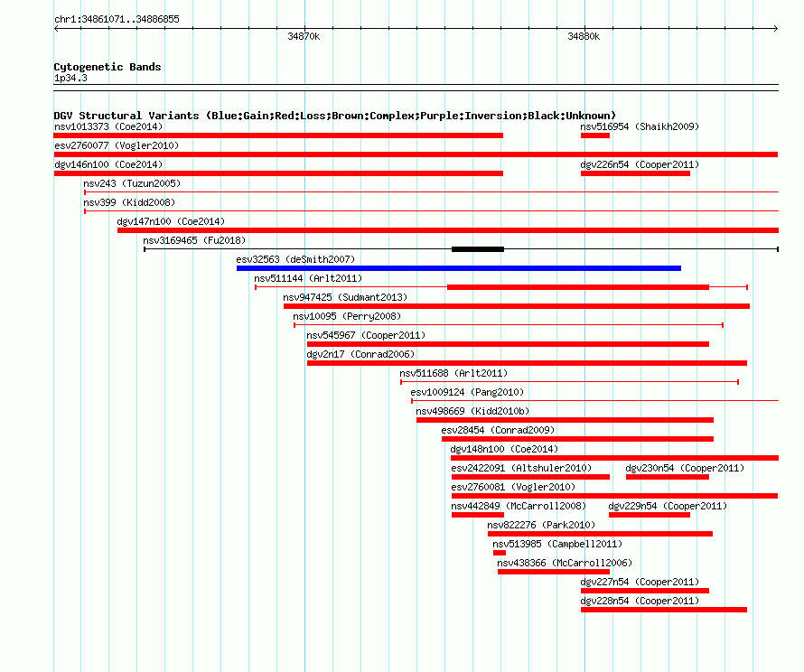The height and width of the screenshot is (672, 804).
Task: Click dgv228n54 (Cooper2011) variant label
Action: (640, 601)
